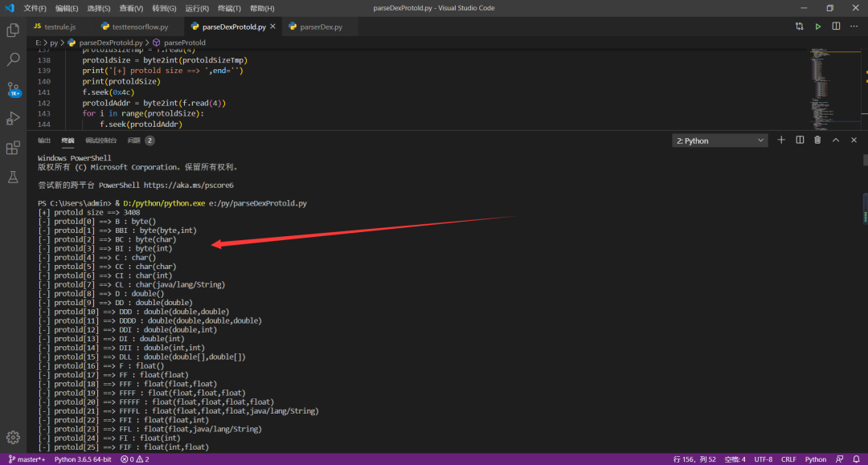This screenshot has width=868, height=465.
Task: Change indentation 空格: 4 setting
Action: pos(735,459)
